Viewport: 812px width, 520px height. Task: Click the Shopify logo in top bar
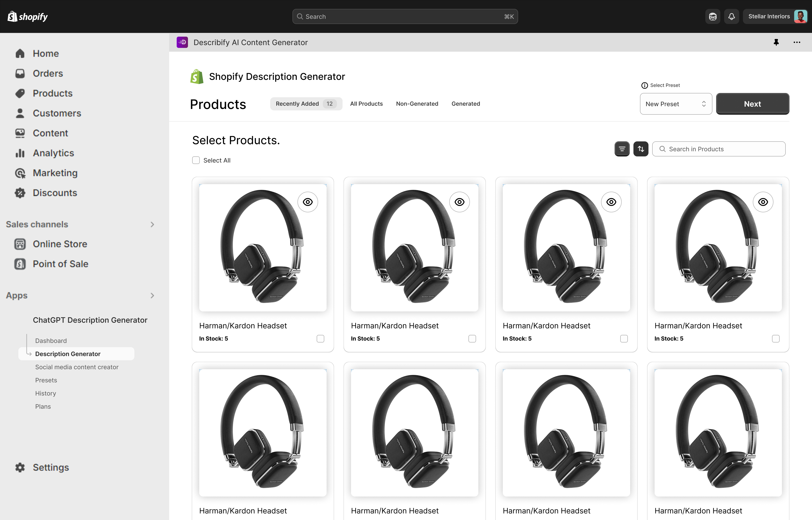[x=28, y=16]
